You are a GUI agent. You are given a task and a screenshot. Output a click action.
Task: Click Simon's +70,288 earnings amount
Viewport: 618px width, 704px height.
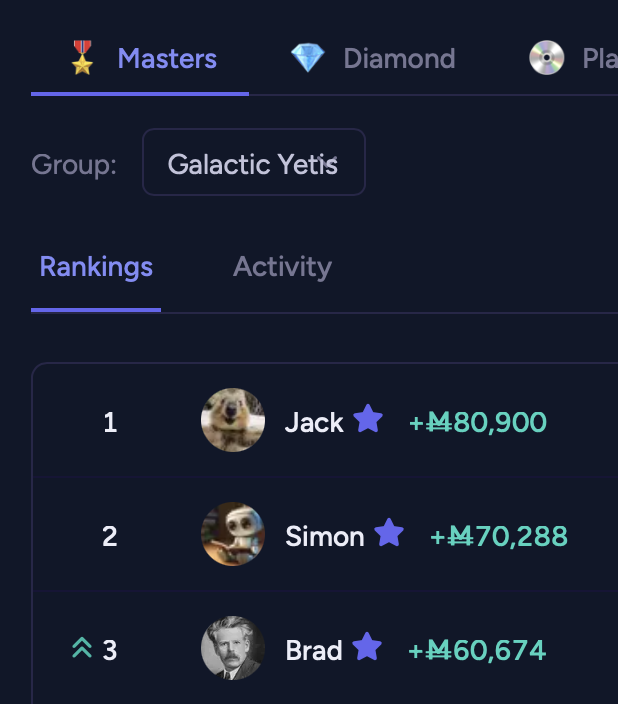coord(499,536)
